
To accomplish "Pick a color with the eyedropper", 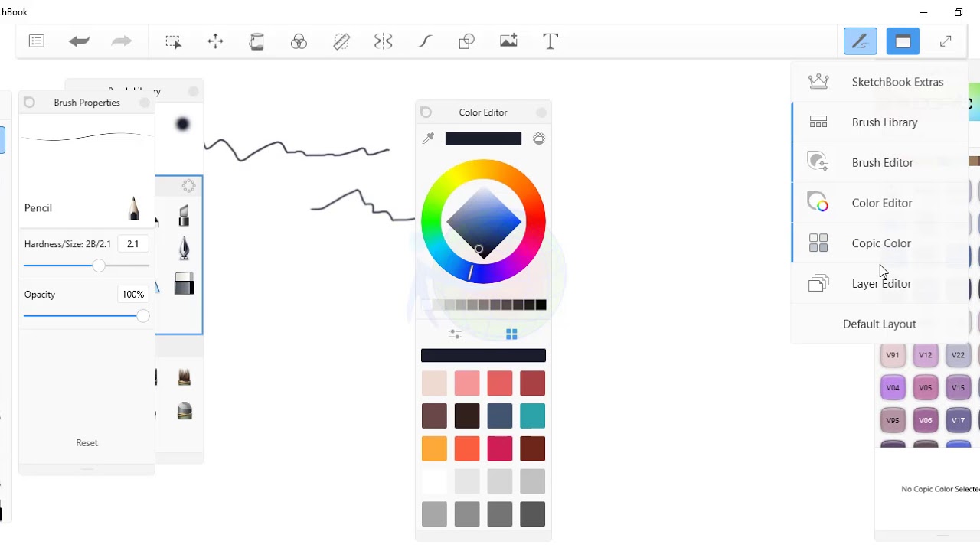I will [428, 139].
